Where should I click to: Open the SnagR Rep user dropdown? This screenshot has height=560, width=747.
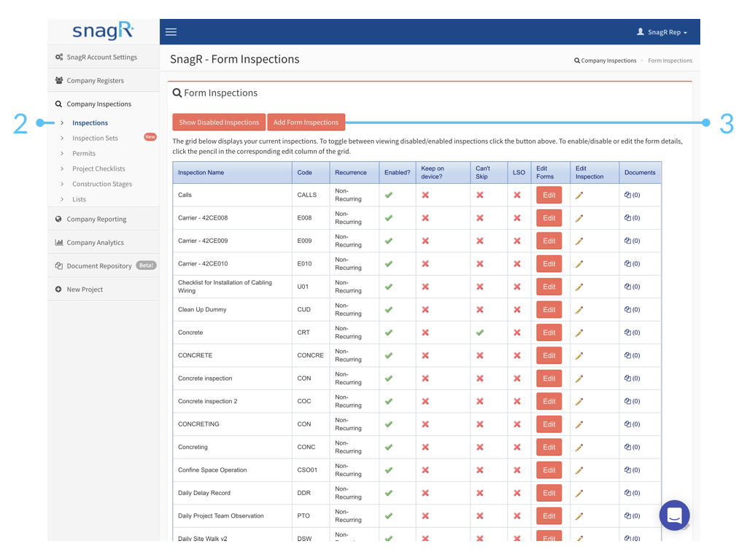[x=662, y=32]
